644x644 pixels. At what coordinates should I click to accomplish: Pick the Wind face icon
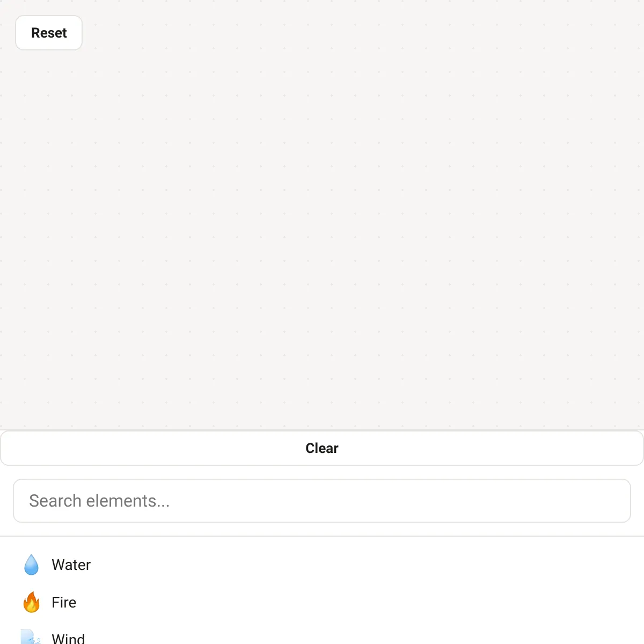31,636
